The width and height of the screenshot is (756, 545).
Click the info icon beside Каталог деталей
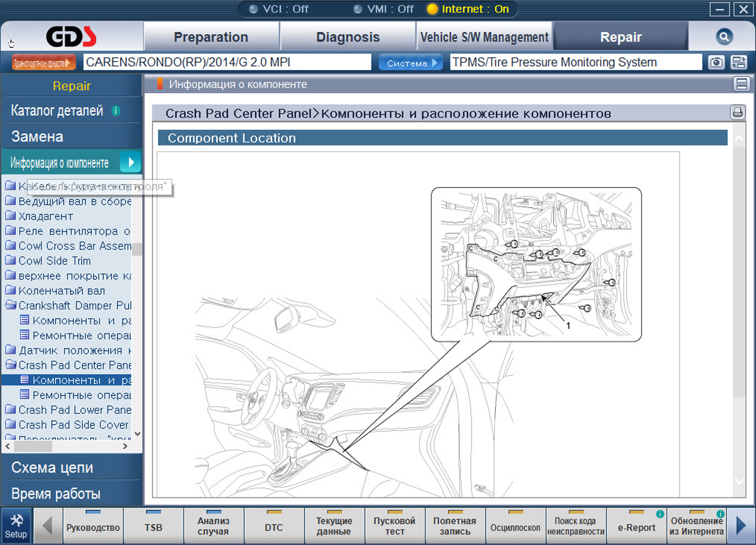[x=115, y=111]
